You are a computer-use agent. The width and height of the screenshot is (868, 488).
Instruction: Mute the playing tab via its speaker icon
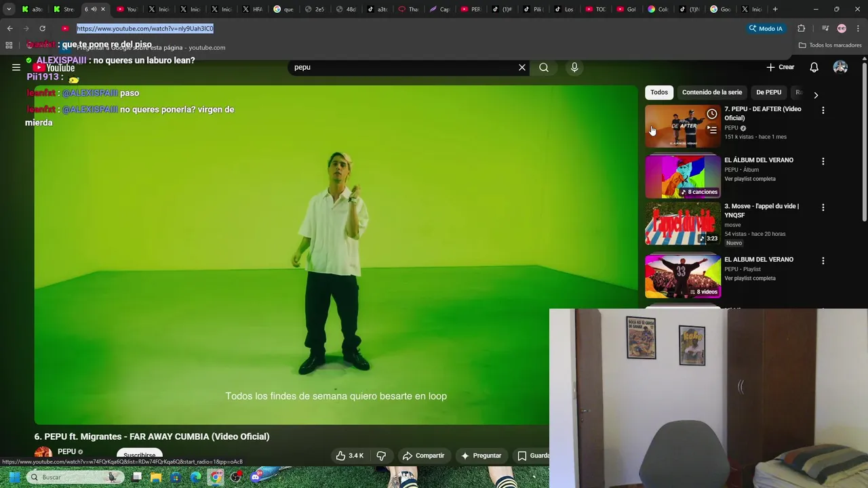pyautogui.click(x=94, y=9)
